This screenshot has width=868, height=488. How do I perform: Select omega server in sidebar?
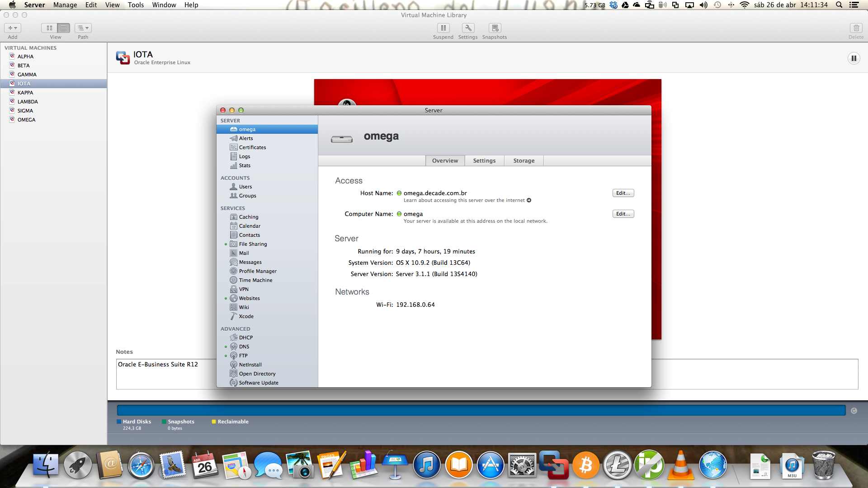pos(267,129)
